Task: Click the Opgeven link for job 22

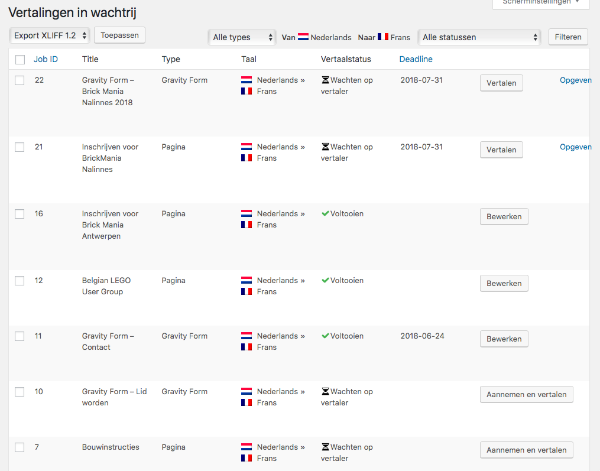Action: pyautogui.click(x=576, y=80)
